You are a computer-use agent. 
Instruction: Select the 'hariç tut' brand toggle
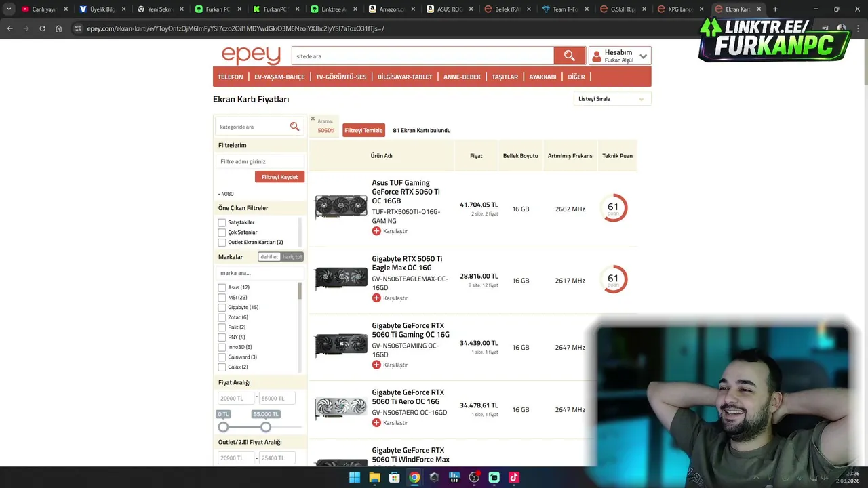(x=292, y=257)
